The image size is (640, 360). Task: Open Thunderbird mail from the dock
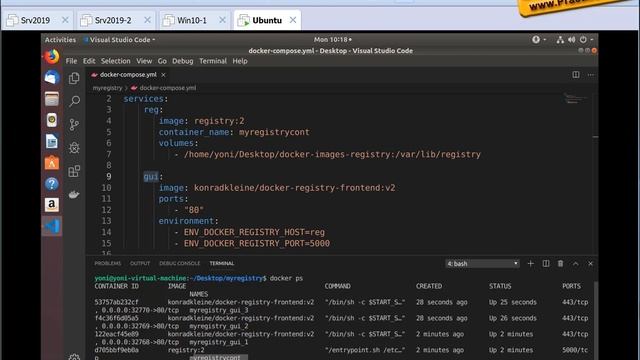(x=52, y=78)
